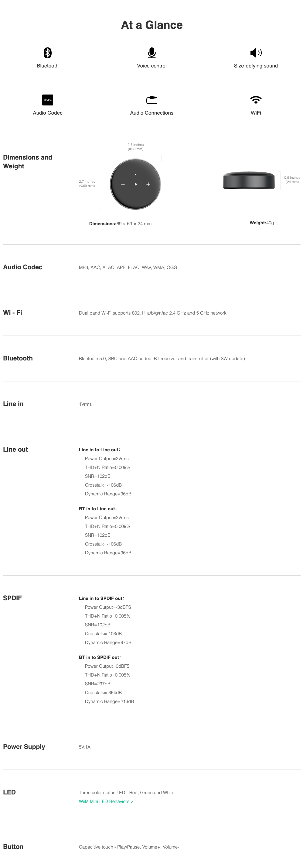Click the At a Glance heading
Screen dimensions: 303x868
pyautogui.click(x=152, y=25)
